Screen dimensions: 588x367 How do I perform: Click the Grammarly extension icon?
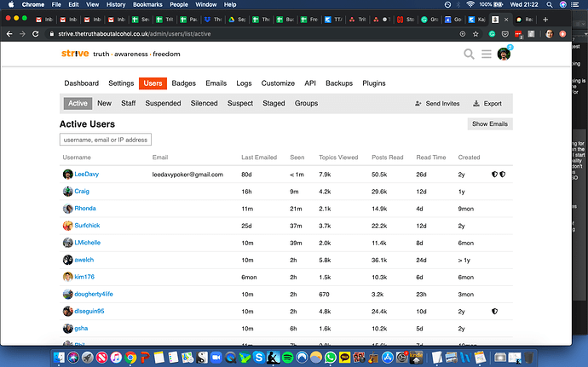[x=492, y=34]
